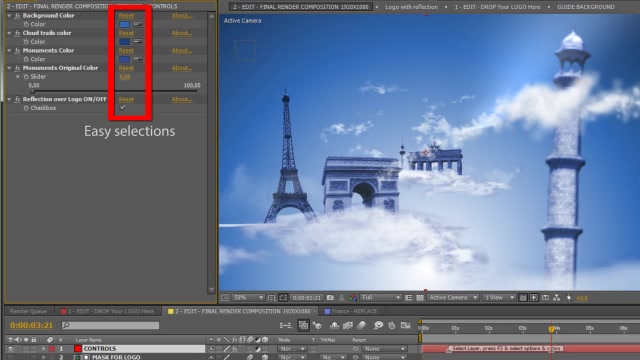The width and height of the screenshot is (640, 360).
Task: Switch to the GUIDE BACKGROUND viewer tab
Action: (586, 7)
